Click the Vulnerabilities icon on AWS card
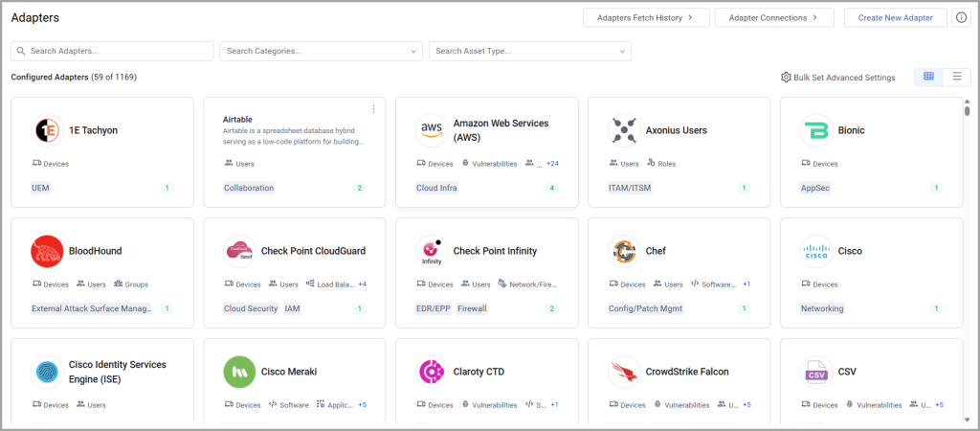The width and height of the screenshot is (980, 431). 465,163
